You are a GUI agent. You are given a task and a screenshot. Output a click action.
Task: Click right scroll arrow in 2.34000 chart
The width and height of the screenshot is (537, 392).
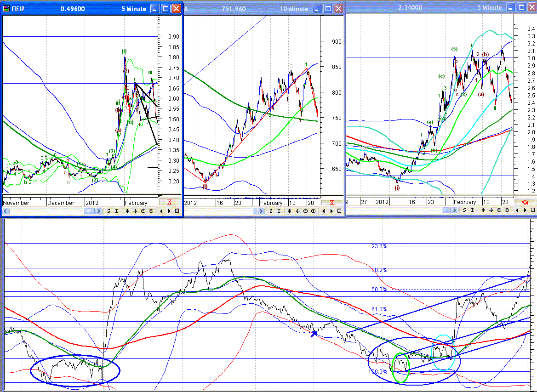[x=454, y=210]
